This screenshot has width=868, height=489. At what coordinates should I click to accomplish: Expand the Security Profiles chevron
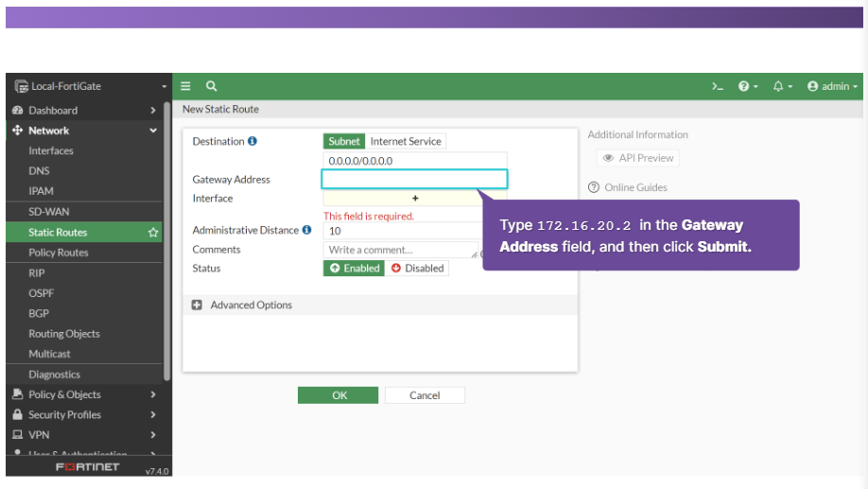click(153, 414)
